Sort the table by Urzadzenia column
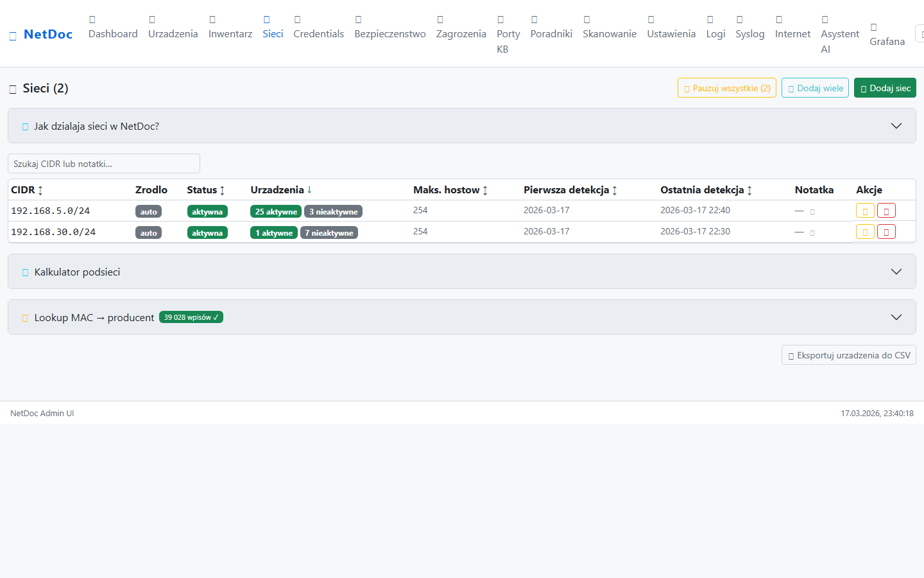 pos(280,189)
